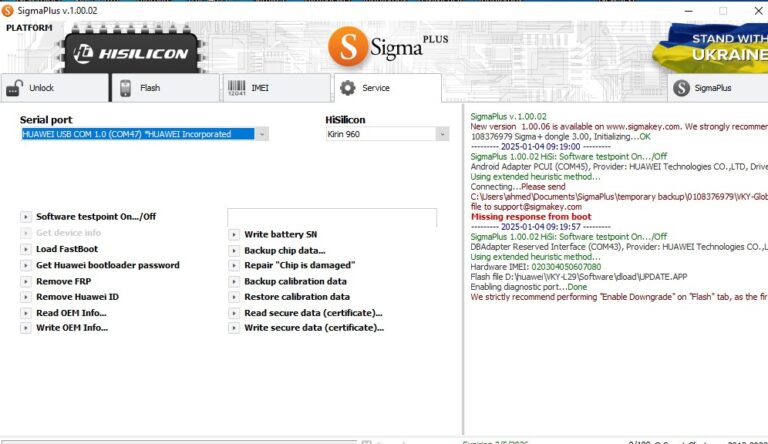Click the log timestamp 2025-01-04 09:19:57
Image resolution: width=768 pixels, height=444 pixels.
point(540,227)
